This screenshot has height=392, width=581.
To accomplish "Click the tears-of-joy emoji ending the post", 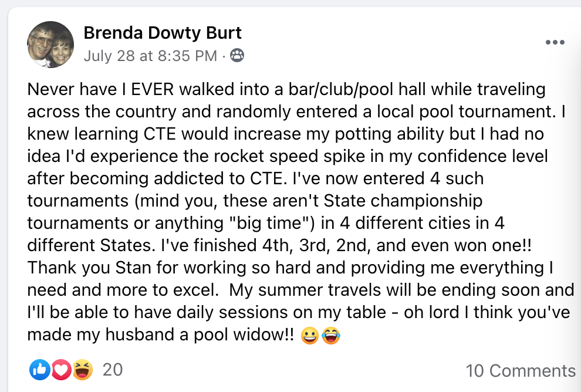I will [x=331, y=336].
